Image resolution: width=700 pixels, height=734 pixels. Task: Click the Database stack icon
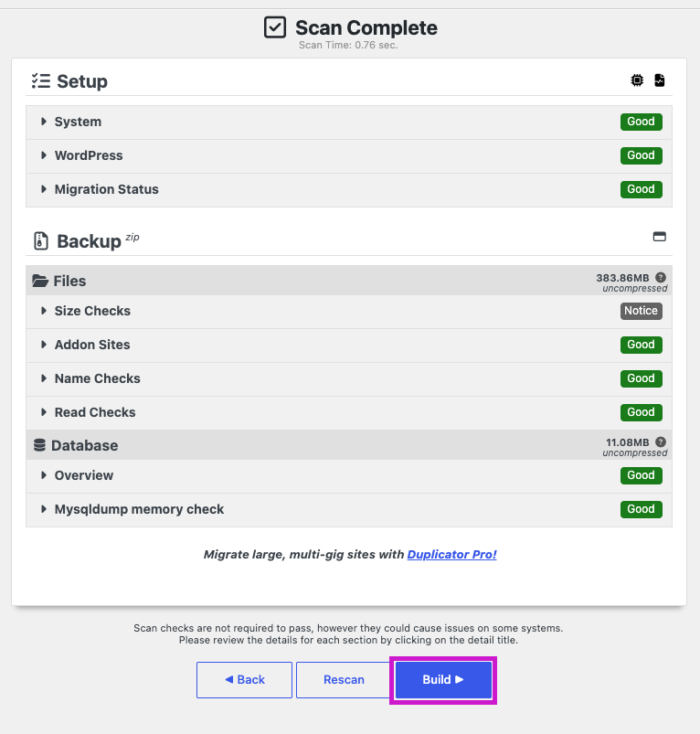click(40, 445)
